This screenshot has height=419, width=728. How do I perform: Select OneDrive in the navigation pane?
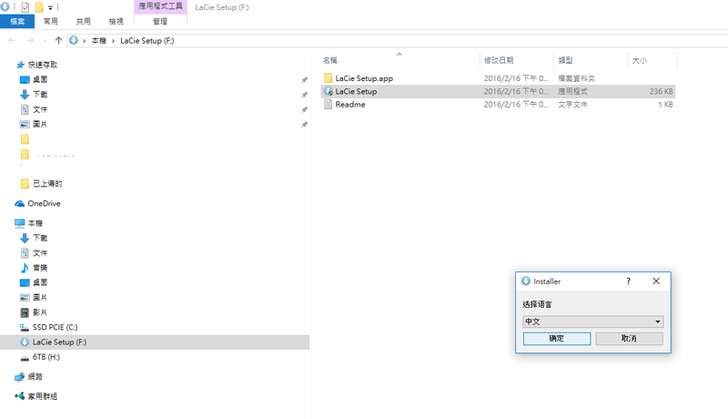44,203
